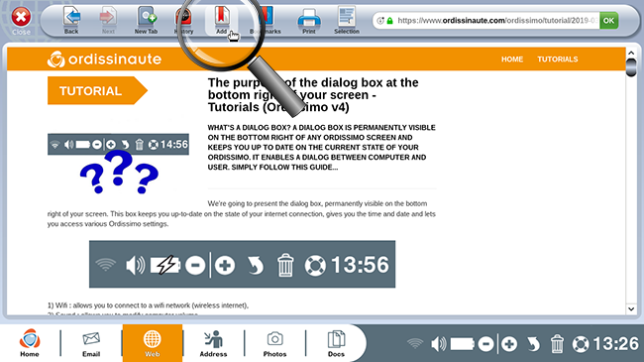Click the wifi icon in bottom status bar

415,343
